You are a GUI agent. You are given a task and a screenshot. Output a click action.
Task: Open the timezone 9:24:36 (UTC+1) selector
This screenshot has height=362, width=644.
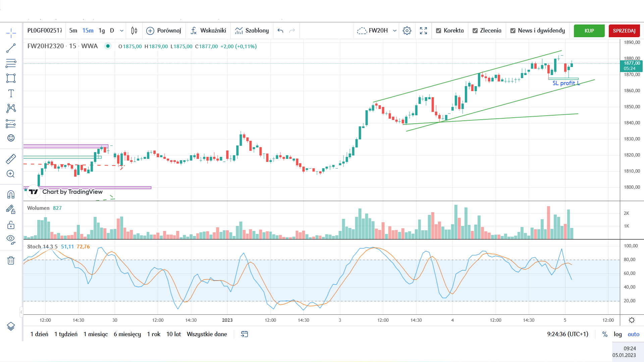568,334
